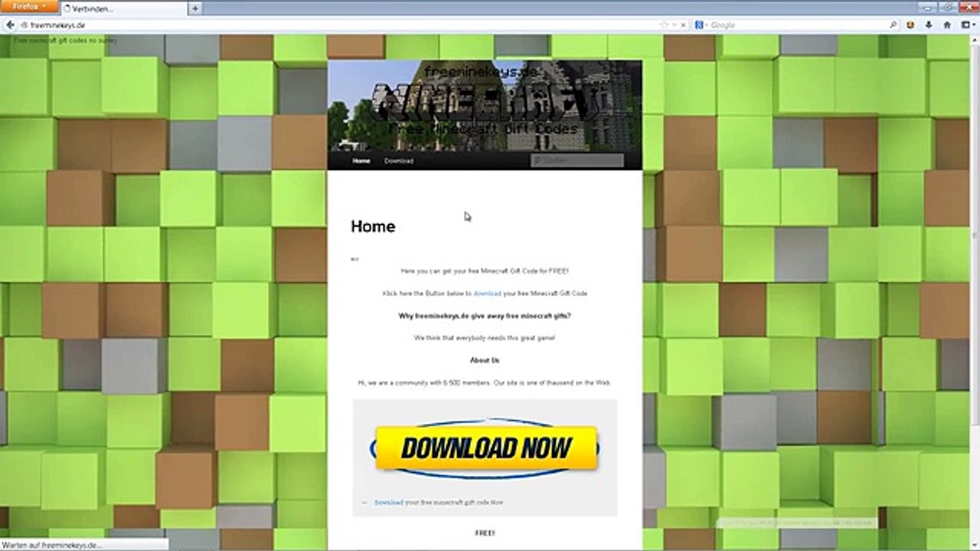
Task: Stop loading the page with the X
Action: [683, 25]
